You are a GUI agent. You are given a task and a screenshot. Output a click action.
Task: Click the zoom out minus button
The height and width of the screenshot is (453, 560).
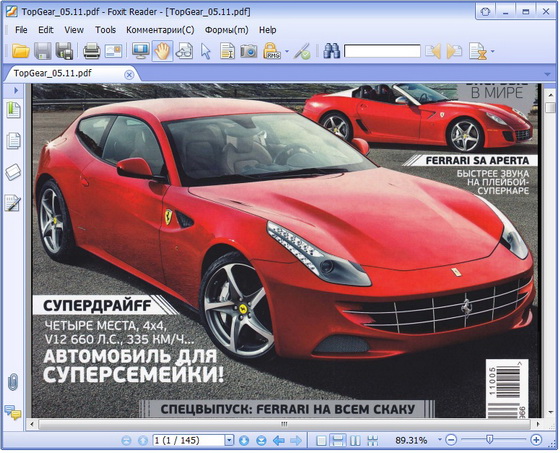pyautogui.click(x=451, y=440)
